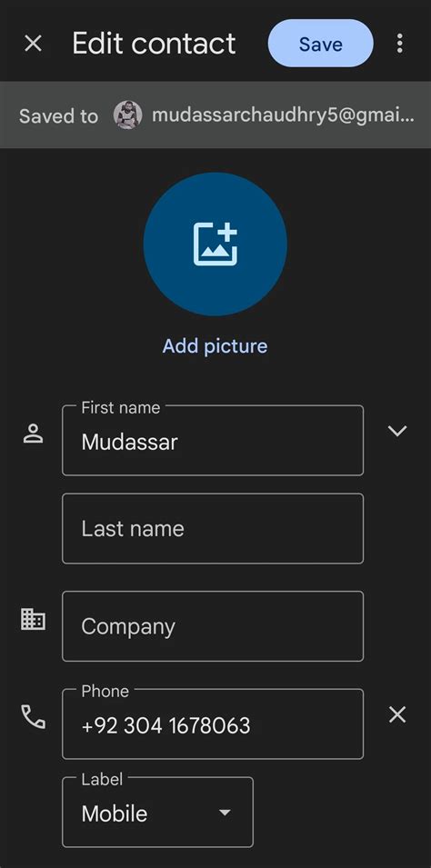
Task: Select the Company input field
Action: point(213,626)
